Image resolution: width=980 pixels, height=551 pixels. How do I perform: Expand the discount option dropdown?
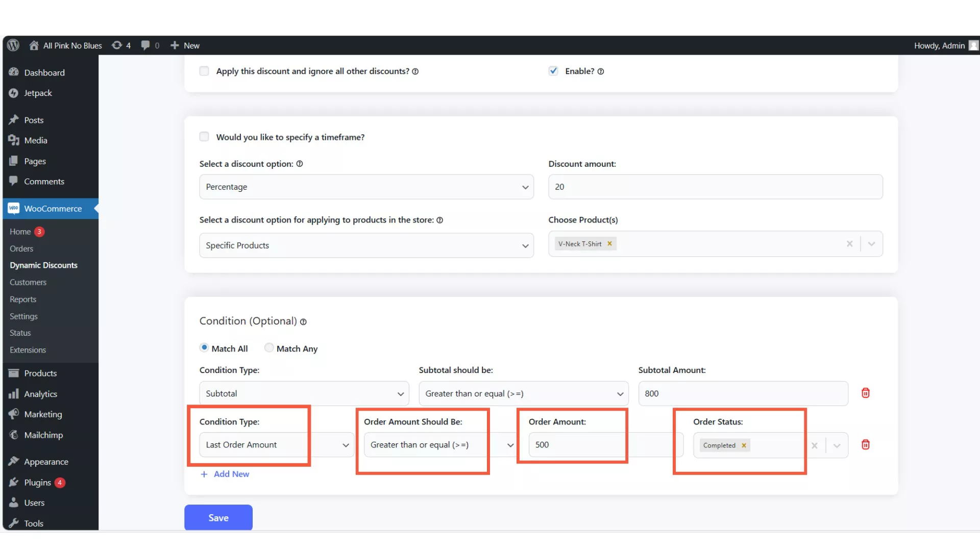point(366,186)
